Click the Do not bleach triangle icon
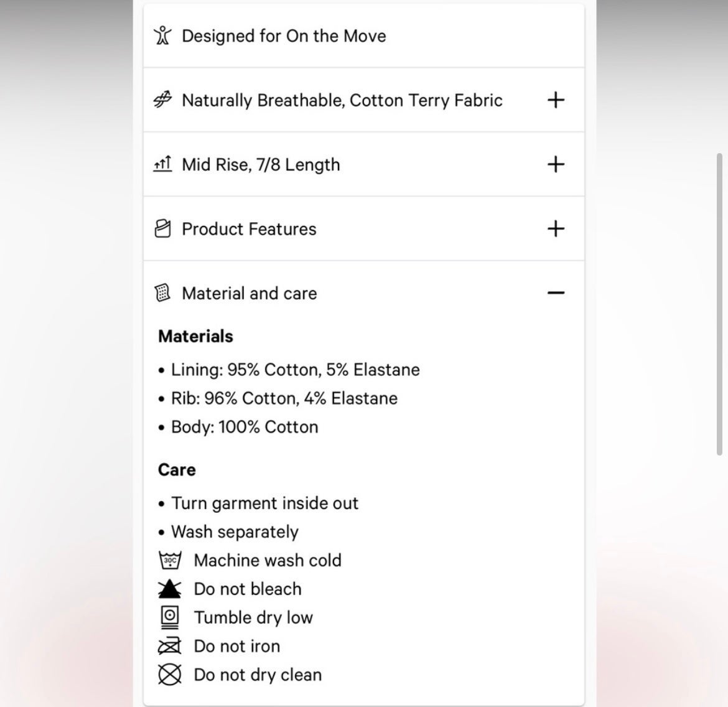 click(x=169, y=589)
